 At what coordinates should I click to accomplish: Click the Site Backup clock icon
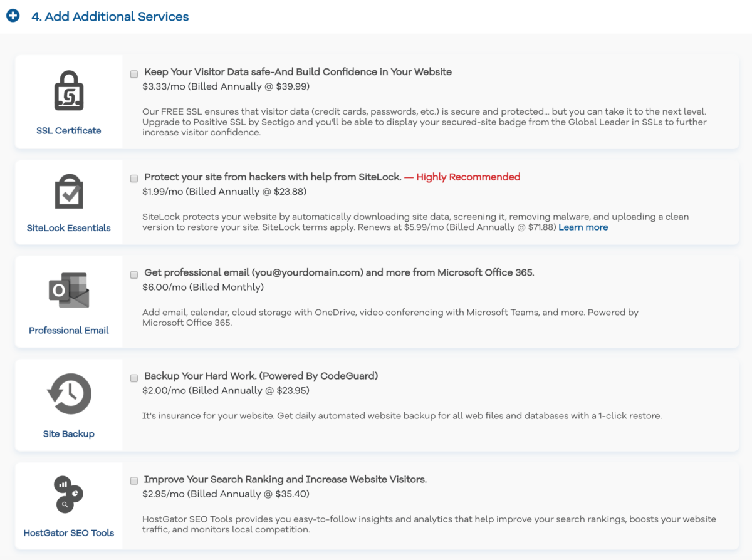point(69,393)
